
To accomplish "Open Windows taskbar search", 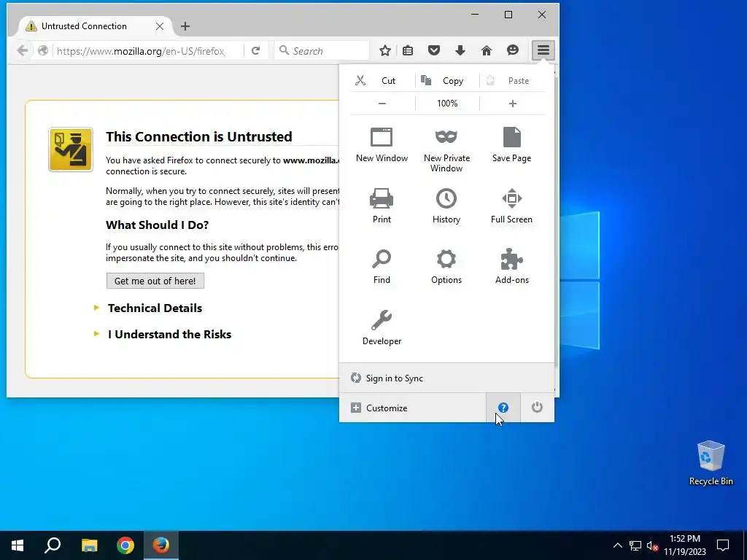I will (x=53, y=545).
